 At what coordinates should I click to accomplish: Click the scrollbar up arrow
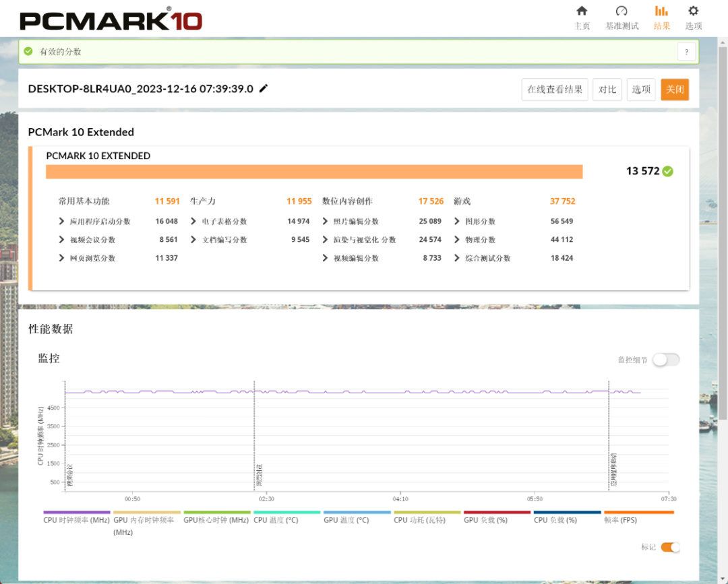click(723, 42)
